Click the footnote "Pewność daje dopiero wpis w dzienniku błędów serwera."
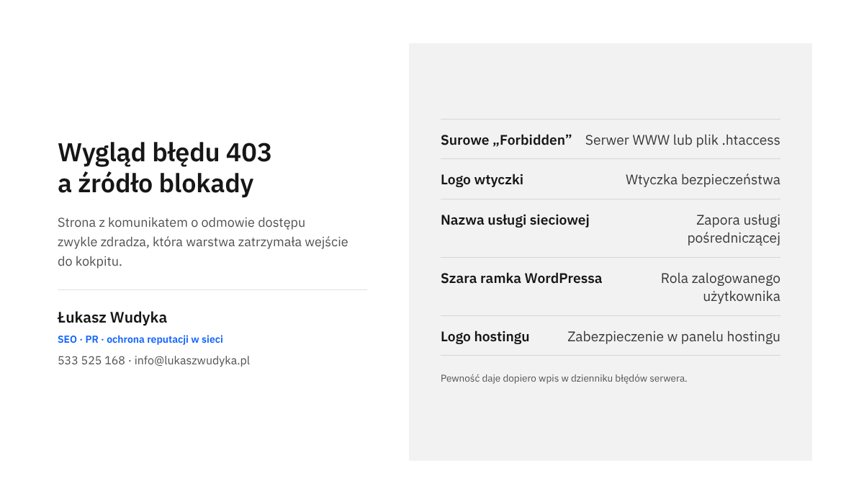The image size is (864, 504). (564, 378)
